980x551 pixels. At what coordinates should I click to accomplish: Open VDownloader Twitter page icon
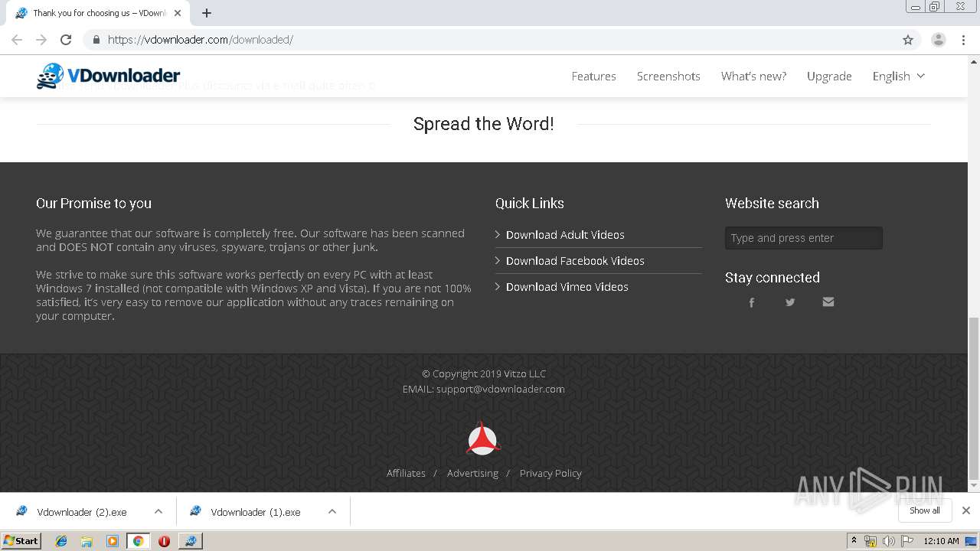pos(790,302)
